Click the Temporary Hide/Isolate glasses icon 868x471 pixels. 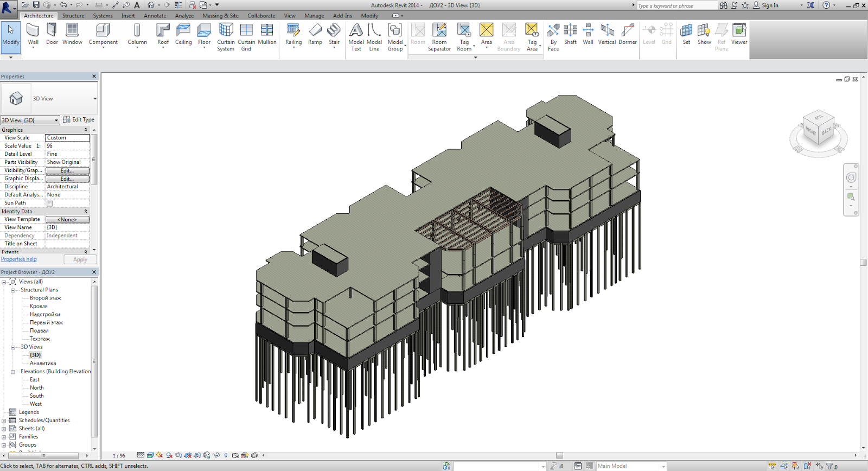point(216,455)
